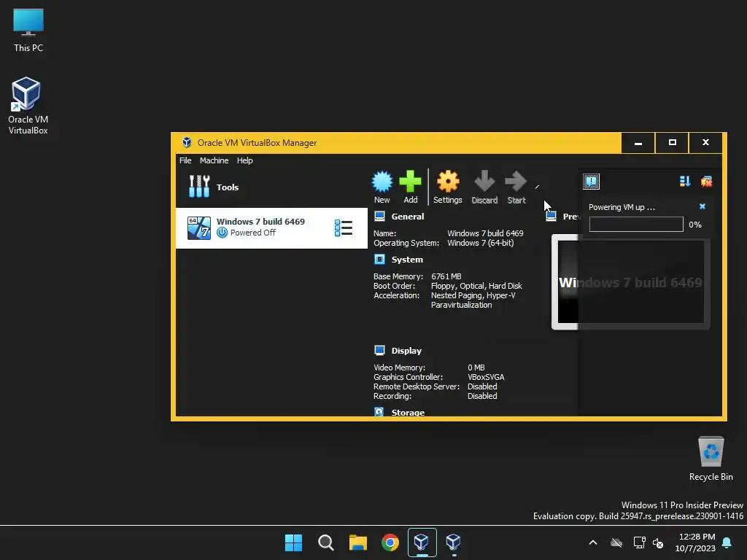Image resolution: width=747 pixels, height=560 pixels.
Task: Click the VirtualBox title bar app icon
Action: coord(187,142)
